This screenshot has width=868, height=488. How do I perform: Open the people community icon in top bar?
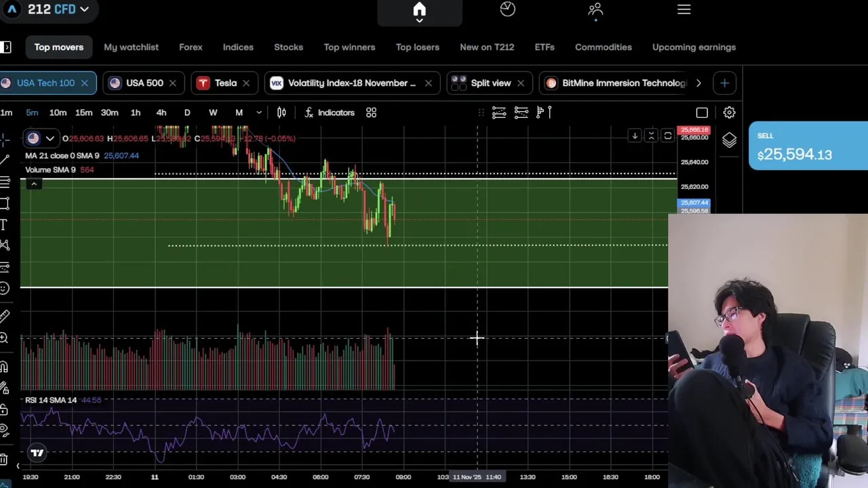(x=595, y=9)
